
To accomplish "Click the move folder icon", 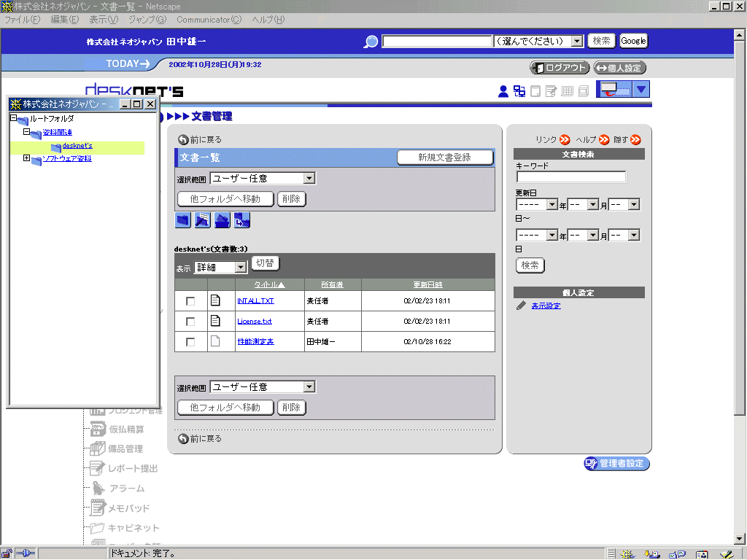I will [x=242, y=219].
